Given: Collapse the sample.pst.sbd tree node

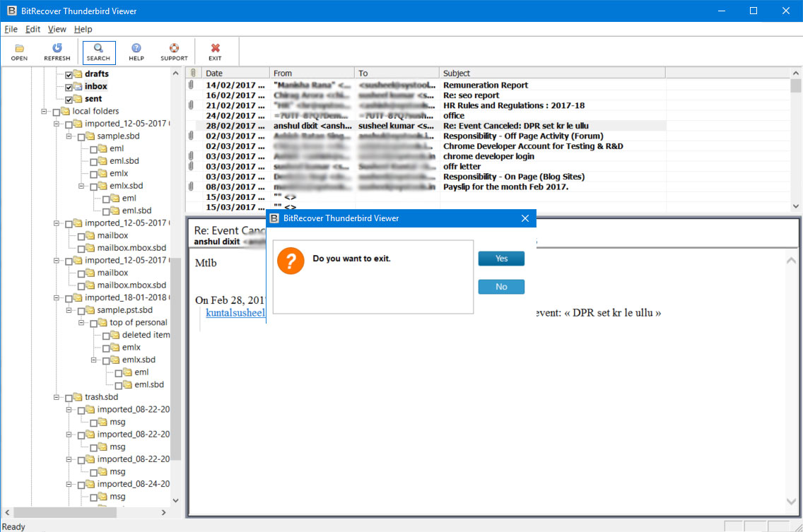Looking at the screenshot, I should point(70,310).
